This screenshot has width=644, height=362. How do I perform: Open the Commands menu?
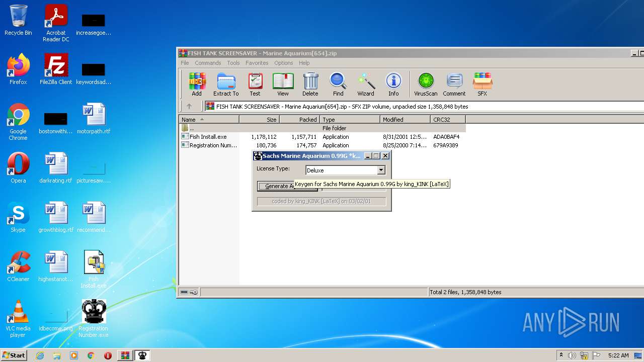click(x=208, y=63)
